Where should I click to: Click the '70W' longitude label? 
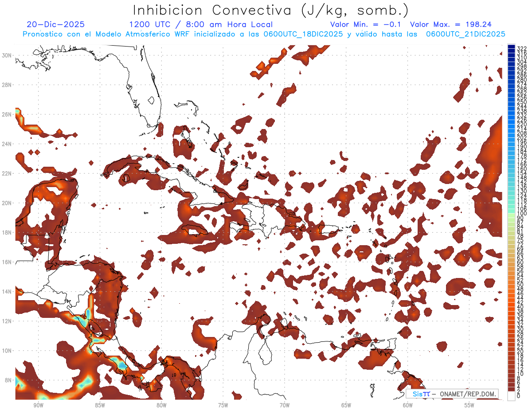click(284, 405)
